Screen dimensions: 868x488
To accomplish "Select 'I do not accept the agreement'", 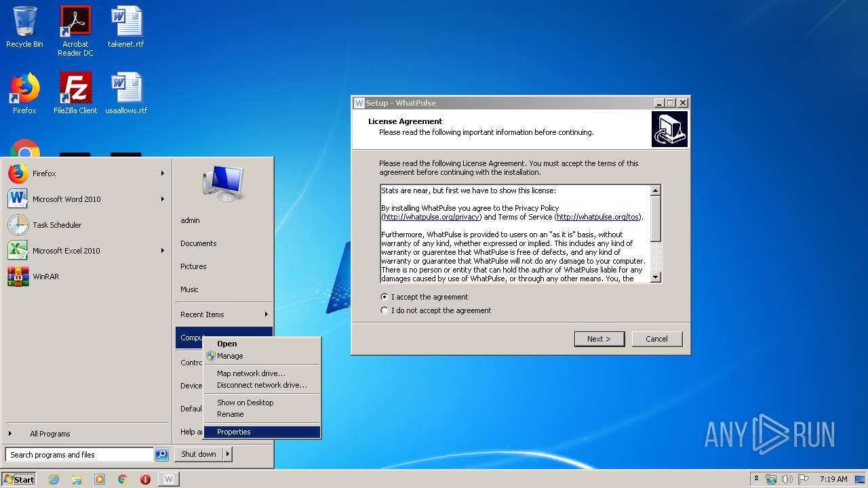I will click(x=384, y=310).
